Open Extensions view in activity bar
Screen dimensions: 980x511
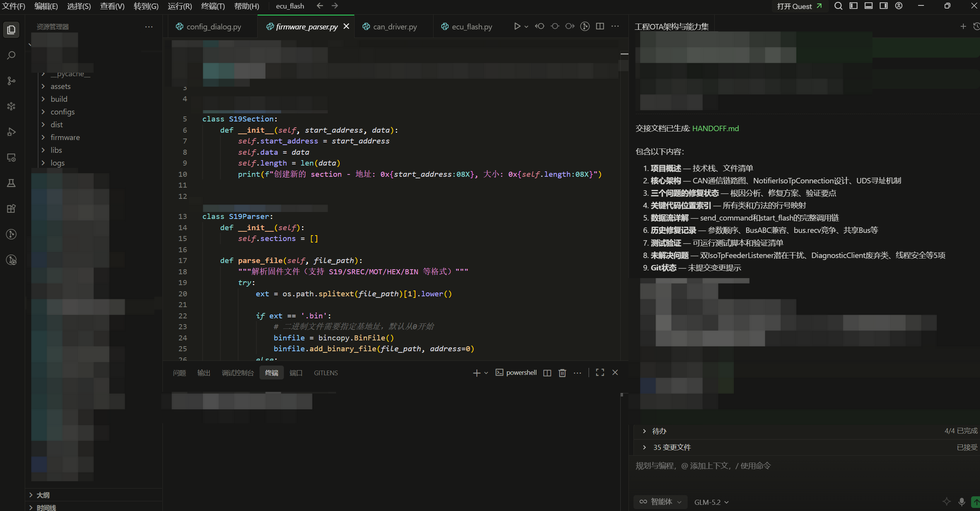click(x=11, y=209)
